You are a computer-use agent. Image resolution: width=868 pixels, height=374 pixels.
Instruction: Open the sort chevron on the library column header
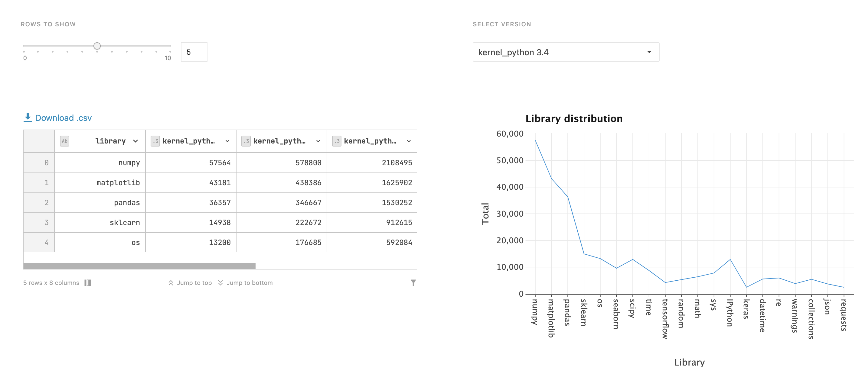click(135, 141)
